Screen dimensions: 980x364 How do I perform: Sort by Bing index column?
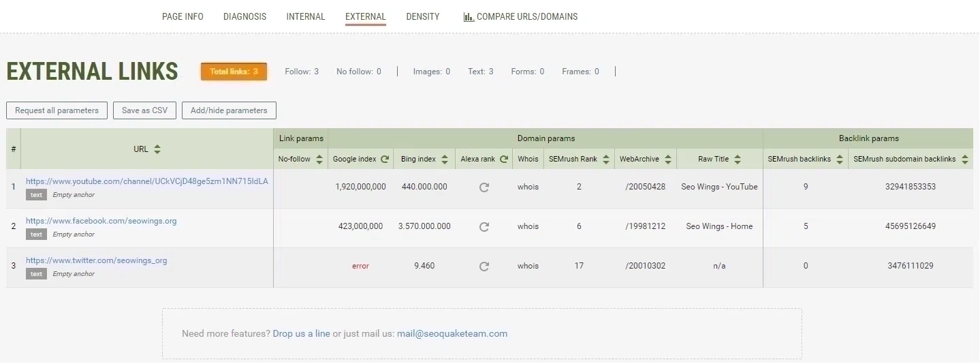pyautogui.click(x=445, y=160)
